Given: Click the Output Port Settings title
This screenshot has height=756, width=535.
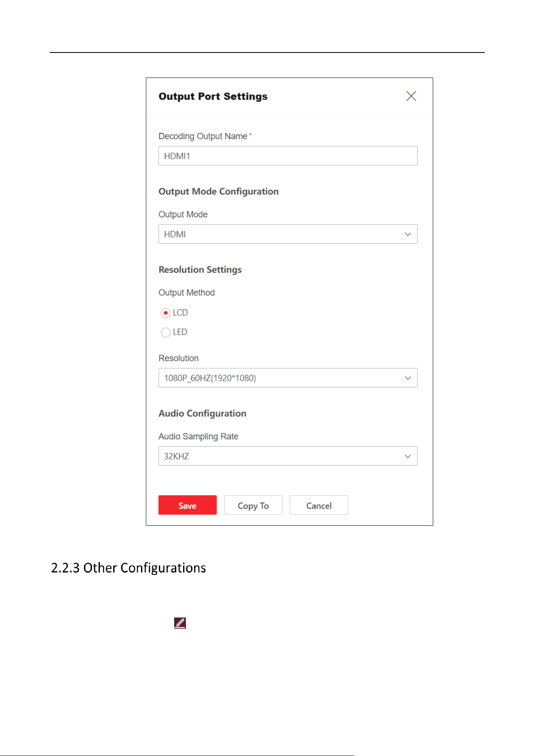Looking at the screenshot, I should click(x=213, y=97).
